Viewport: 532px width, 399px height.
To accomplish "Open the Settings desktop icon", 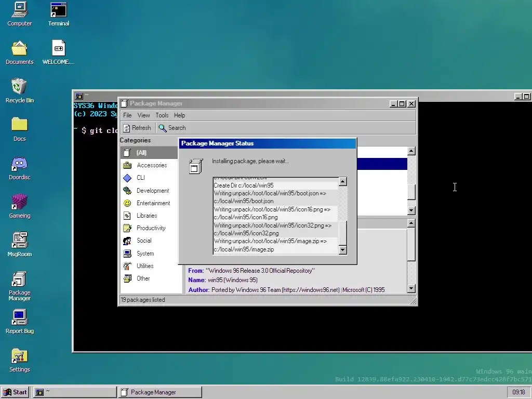I will pyautogui.click(x=19, y=361).
